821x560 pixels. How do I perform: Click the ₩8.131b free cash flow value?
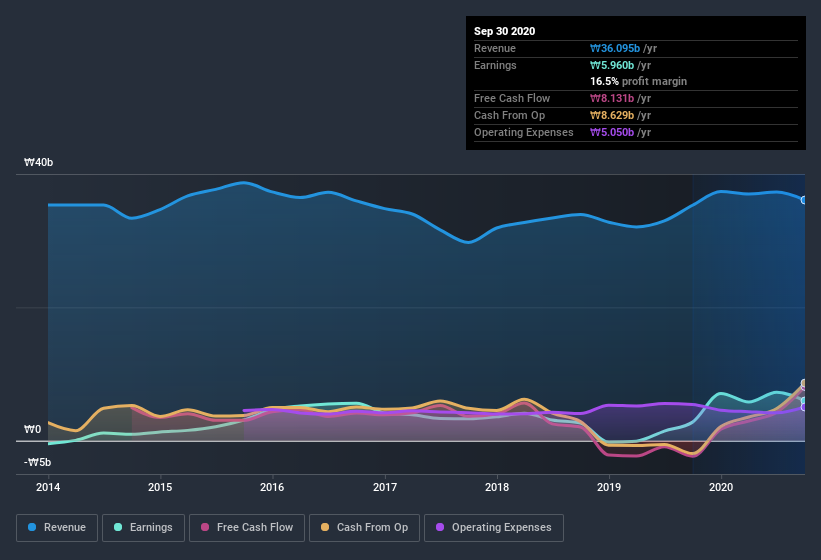click(612, 98)
